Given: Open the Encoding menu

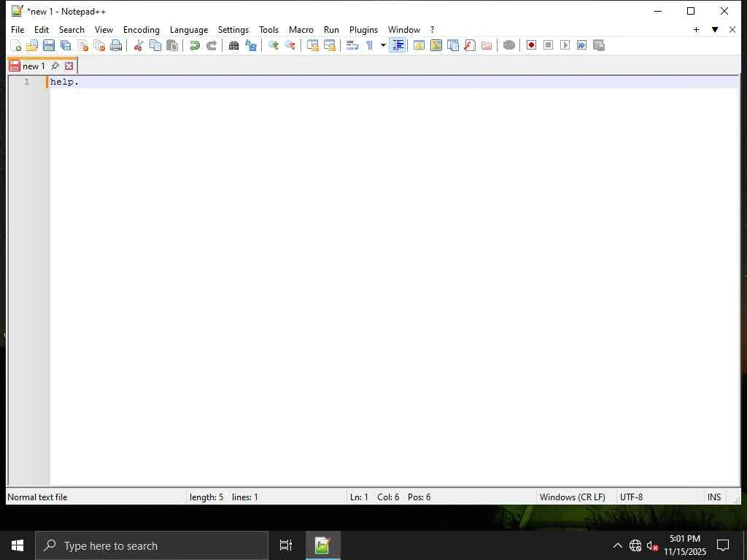Looking at the screenshot, I should [142, 29].
